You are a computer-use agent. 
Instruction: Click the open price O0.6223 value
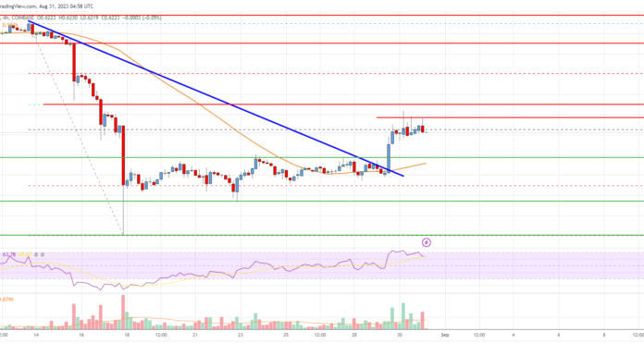point(46,18)
